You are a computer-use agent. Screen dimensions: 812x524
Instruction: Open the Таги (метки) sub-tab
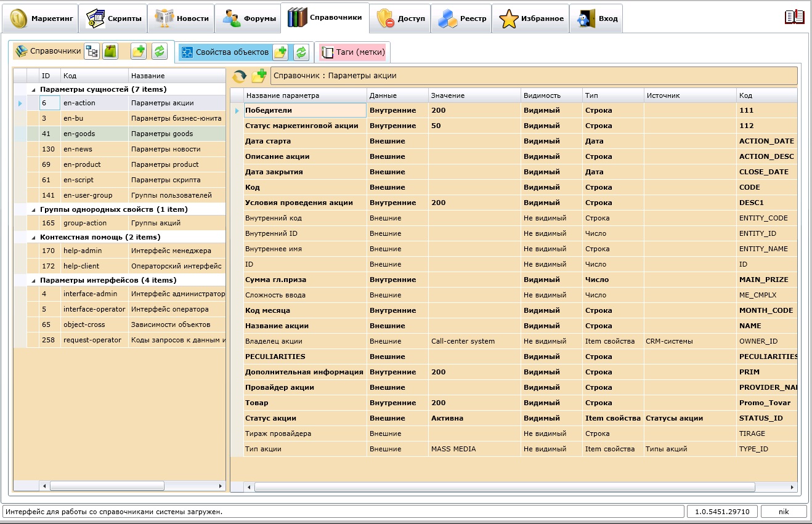[x=352, y=52]
